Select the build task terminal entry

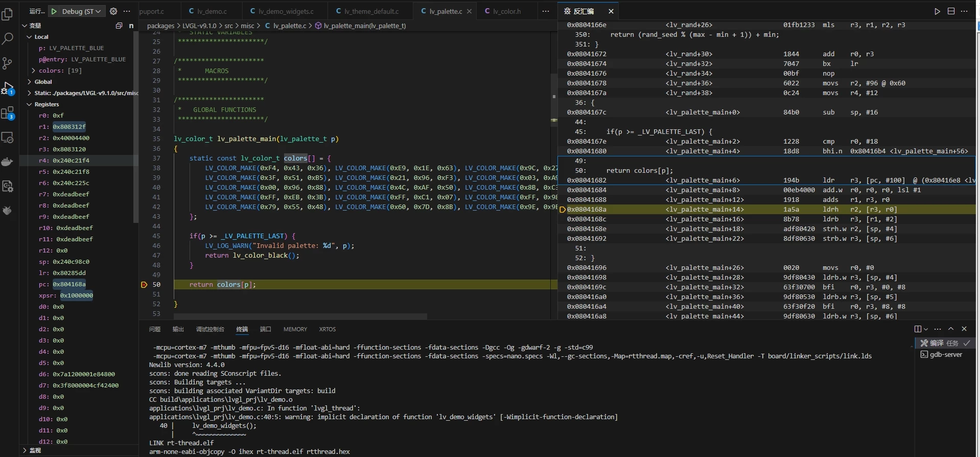coord(945,343)
